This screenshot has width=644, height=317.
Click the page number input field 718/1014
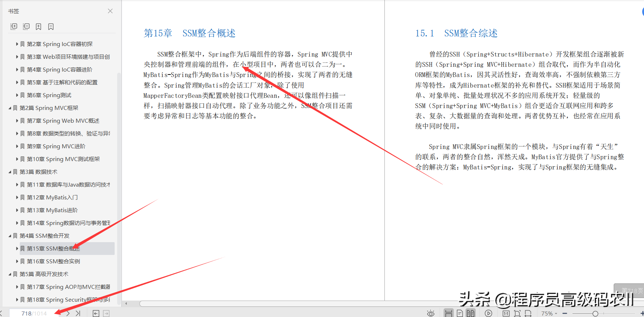pyautogui.click(x=34, y=313)
